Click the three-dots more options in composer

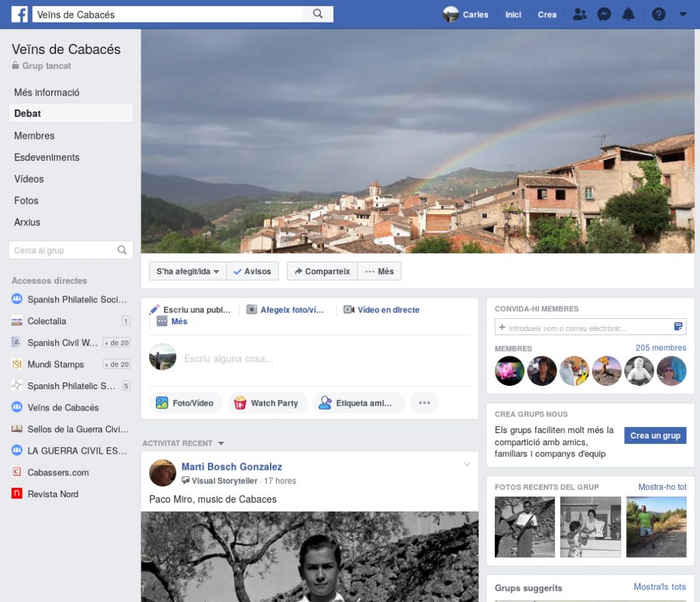click(x=424, y=403)
